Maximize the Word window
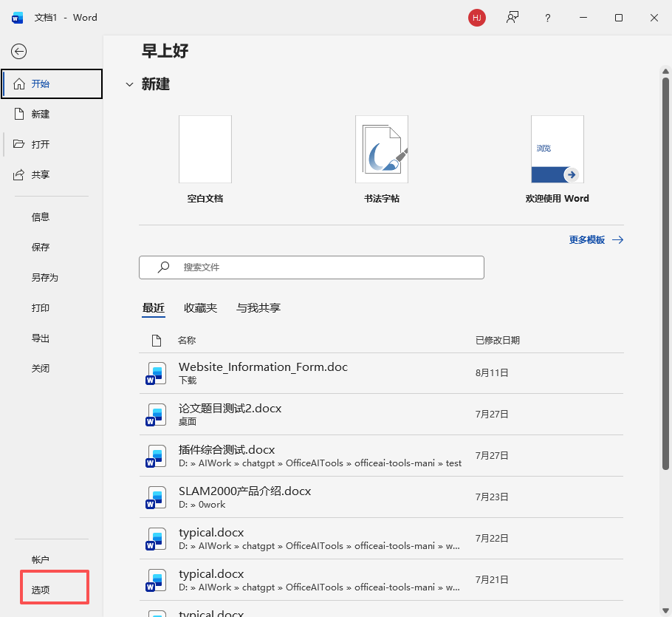The width and height of the screenshot is (672, 617). tap(618, 18)
